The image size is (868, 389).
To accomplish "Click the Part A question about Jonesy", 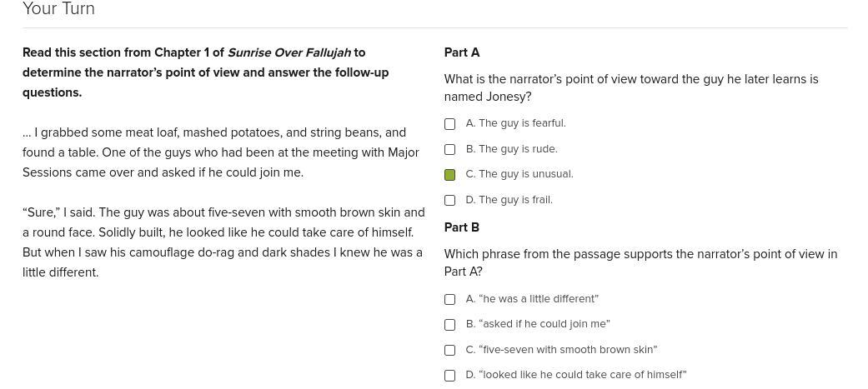I will pos(630,87).
